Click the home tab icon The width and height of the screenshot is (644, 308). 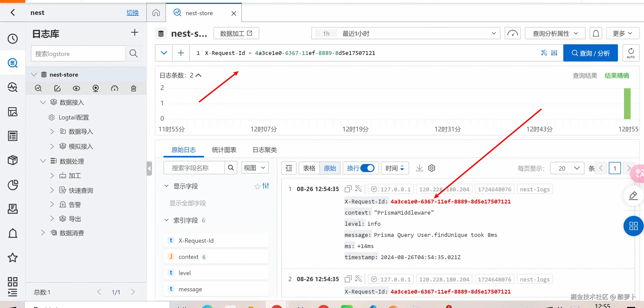156,13
